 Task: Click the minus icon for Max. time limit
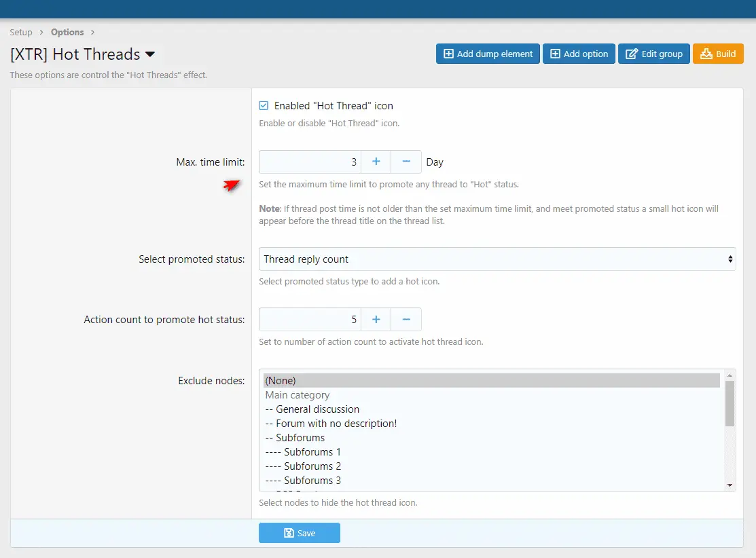pos(406,162)
